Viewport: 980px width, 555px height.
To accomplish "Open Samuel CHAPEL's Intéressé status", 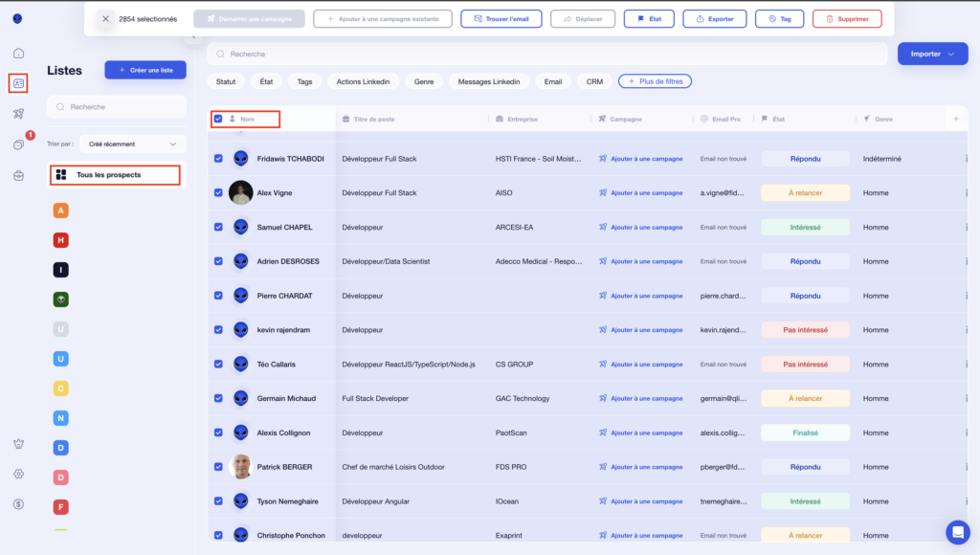I will click(x=805, y=227).
